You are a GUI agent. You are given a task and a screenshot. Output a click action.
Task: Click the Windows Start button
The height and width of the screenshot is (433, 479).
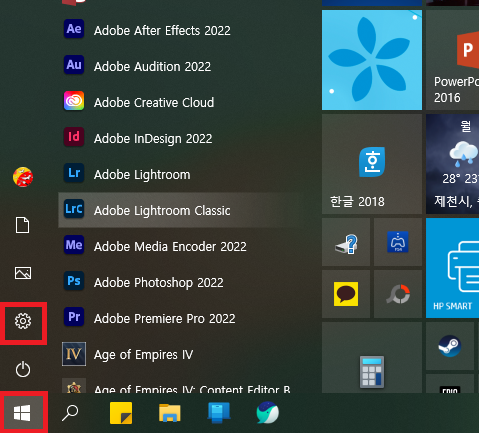[22, 413]
